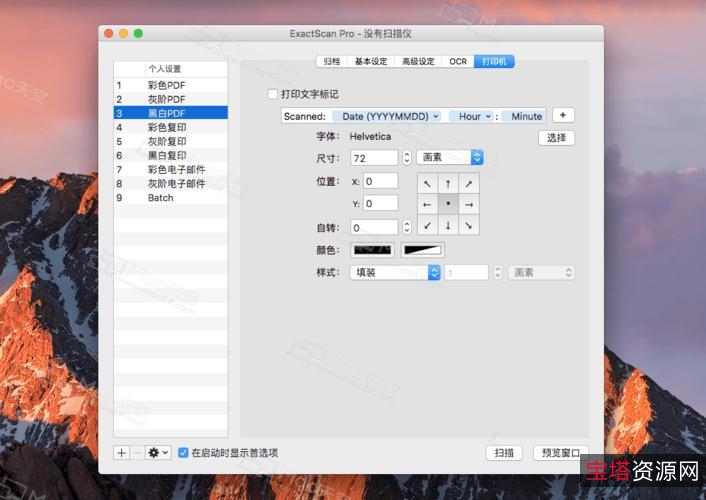
Task: Select profile 3 黑白PDF
Action: 171,113
